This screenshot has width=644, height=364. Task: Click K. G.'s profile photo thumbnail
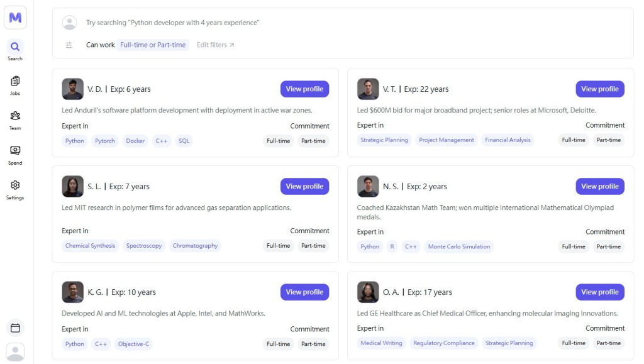72,292
